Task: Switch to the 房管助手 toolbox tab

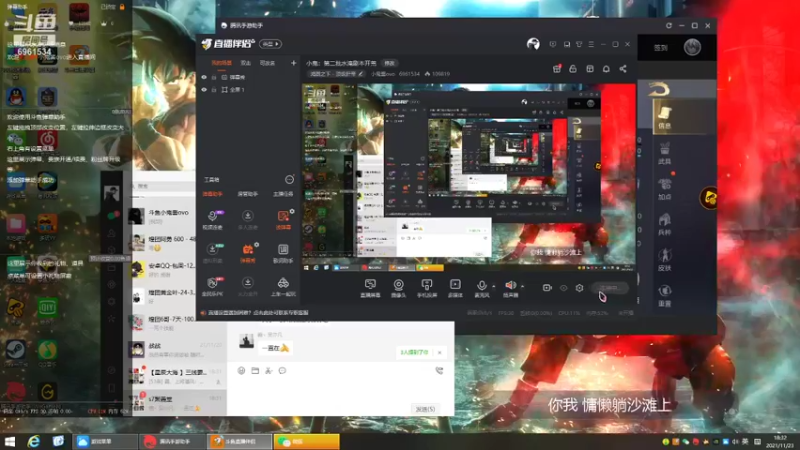Action: (247, 194)
